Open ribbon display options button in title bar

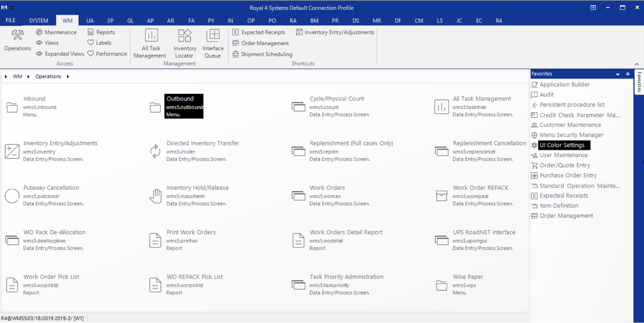tap(593, 8)
